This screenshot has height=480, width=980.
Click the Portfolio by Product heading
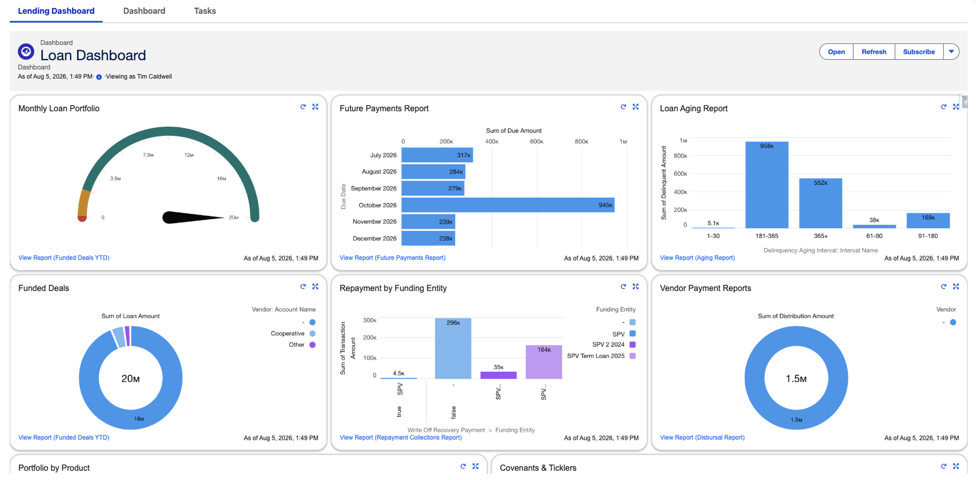(x=54, y=468)
